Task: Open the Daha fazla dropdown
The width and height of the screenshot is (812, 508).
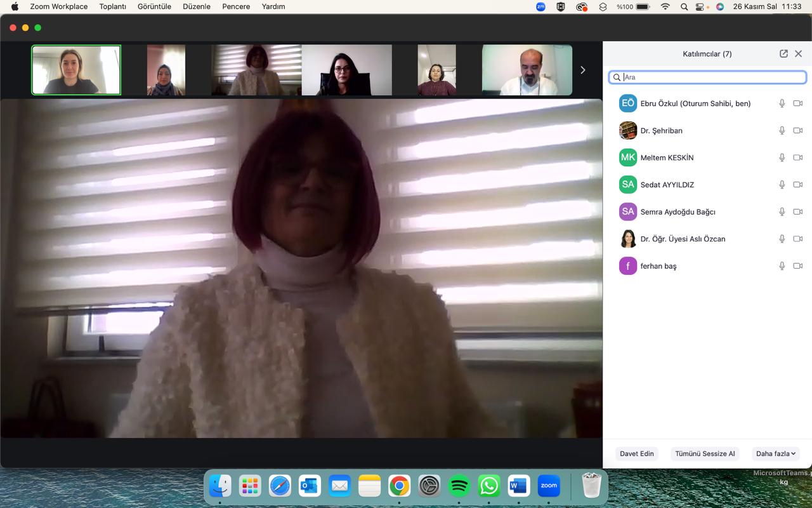Action: tap(775, 453)
